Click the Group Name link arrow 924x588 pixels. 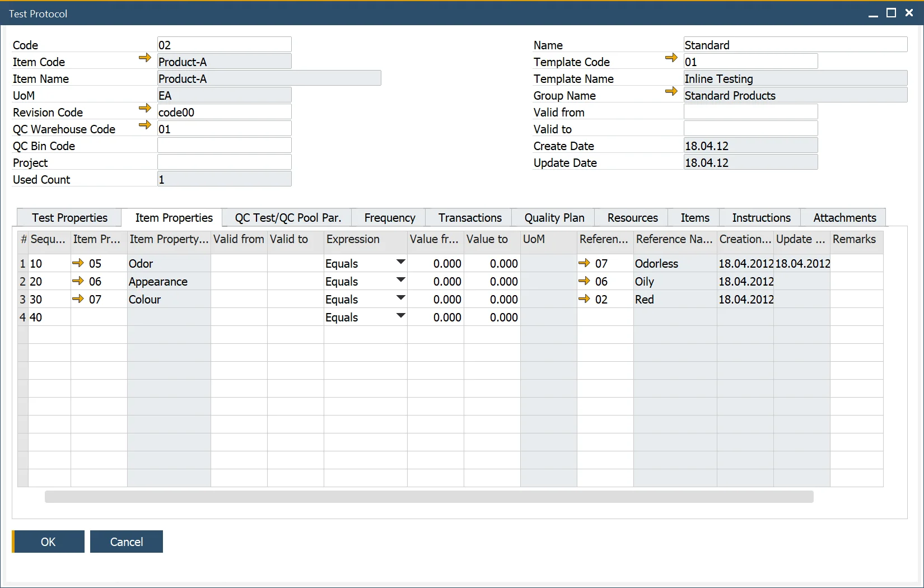click(x=671, y=91)
